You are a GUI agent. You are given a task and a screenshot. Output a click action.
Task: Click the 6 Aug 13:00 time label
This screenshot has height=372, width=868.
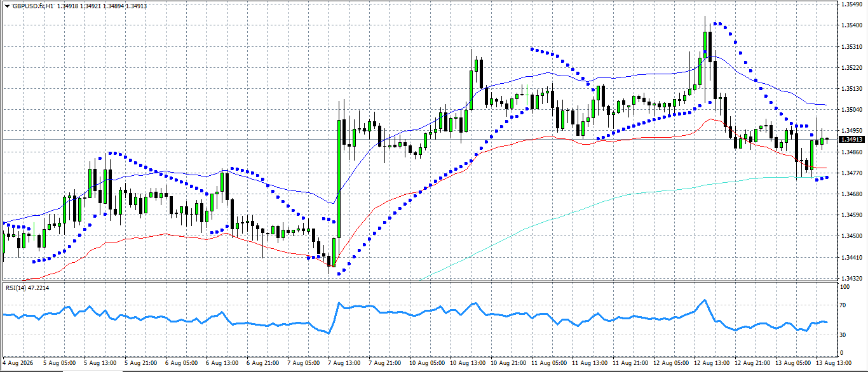click(x=222, y=363)
